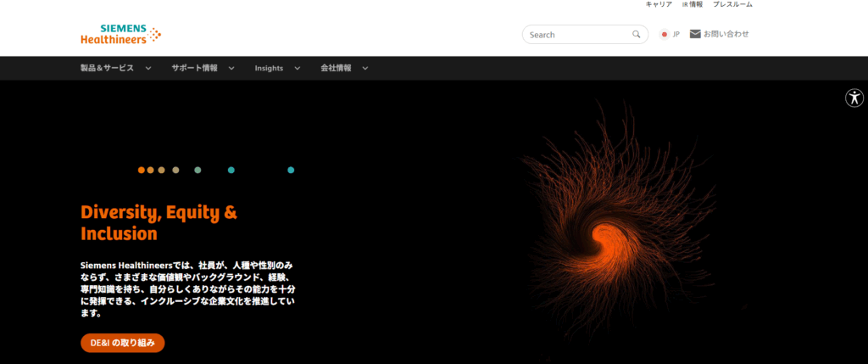The width and height of the screenshot is (868, 364).
Task: Open the キャリア link
Action: point(659,4)
